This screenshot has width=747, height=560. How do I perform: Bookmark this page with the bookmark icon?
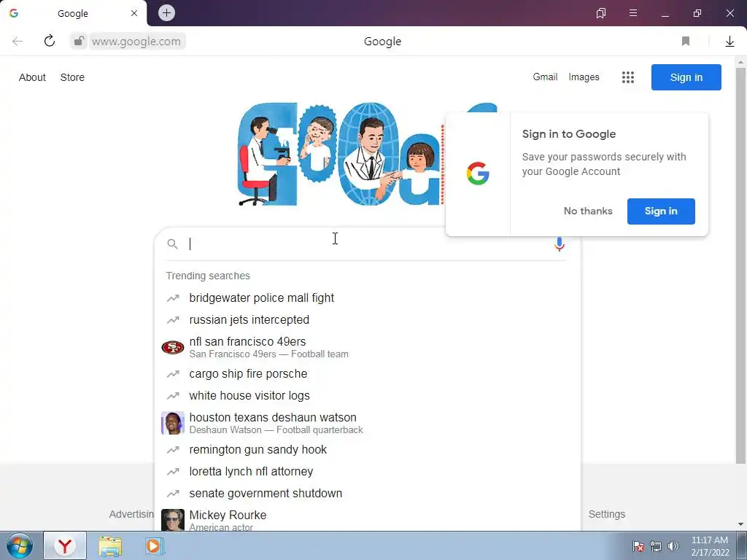[686, 42]
